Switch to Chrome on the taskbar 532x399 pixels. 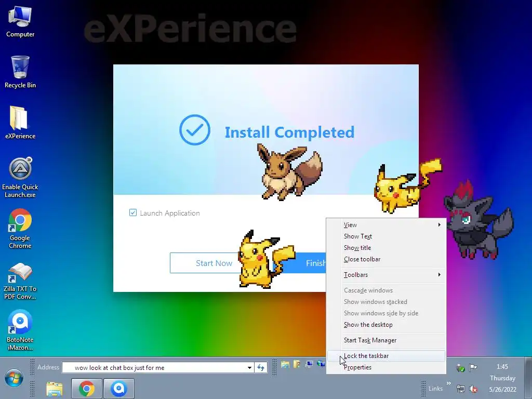pos(87,389)
